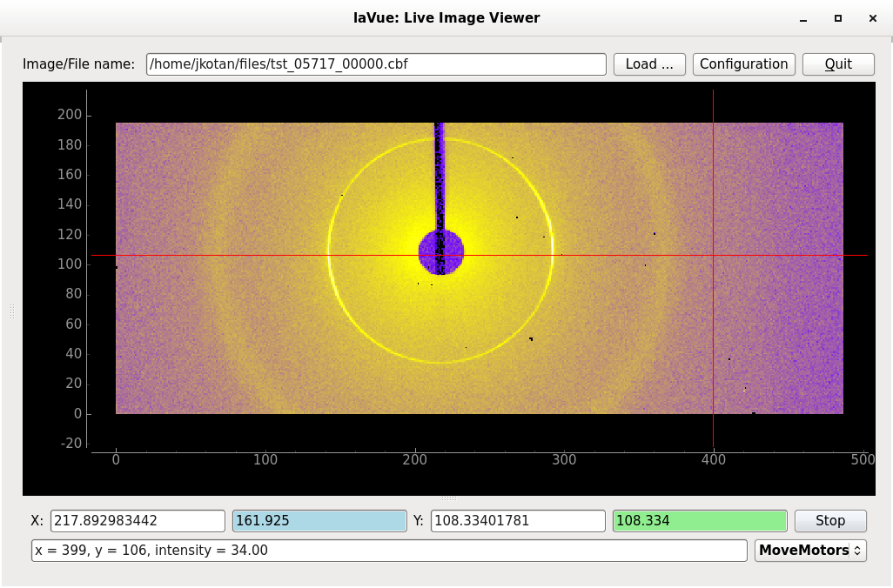The image size is (893, 588).
Task: Click the 200 tick on vertical axis
Action: (69, 115)
